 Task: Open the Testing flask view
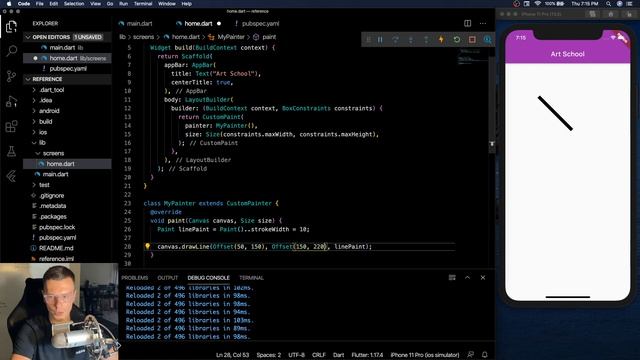click(x=11, y=151)
